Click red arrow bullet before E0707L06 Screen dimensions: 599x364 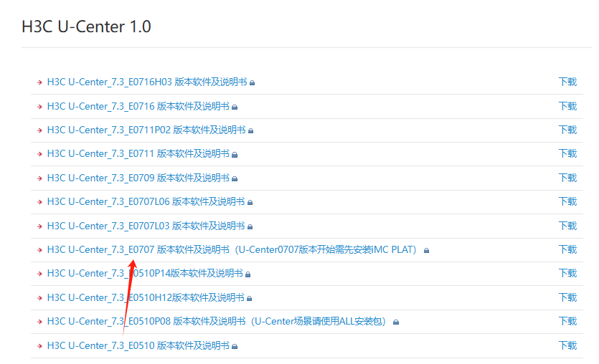(x=39, y=202)
